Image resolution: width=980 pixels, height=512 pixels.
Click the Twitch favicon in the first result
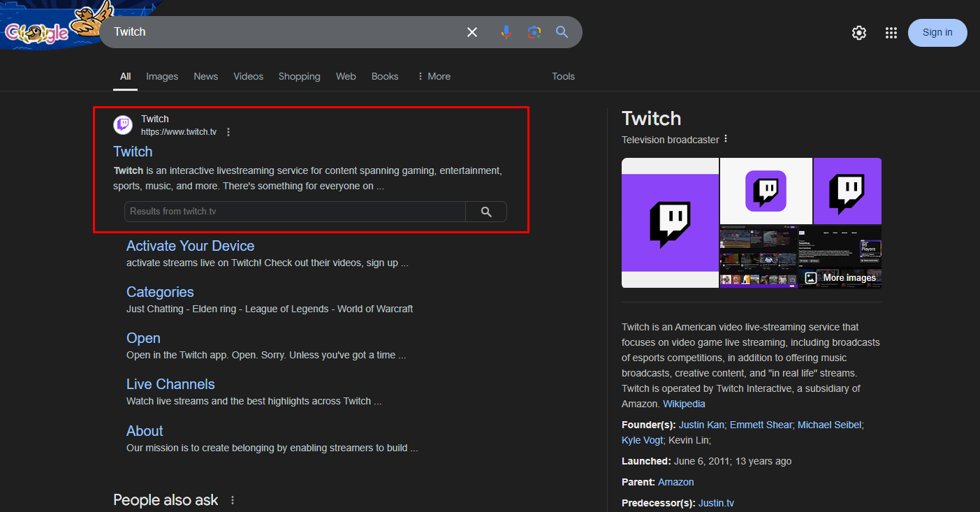[123, 125]
